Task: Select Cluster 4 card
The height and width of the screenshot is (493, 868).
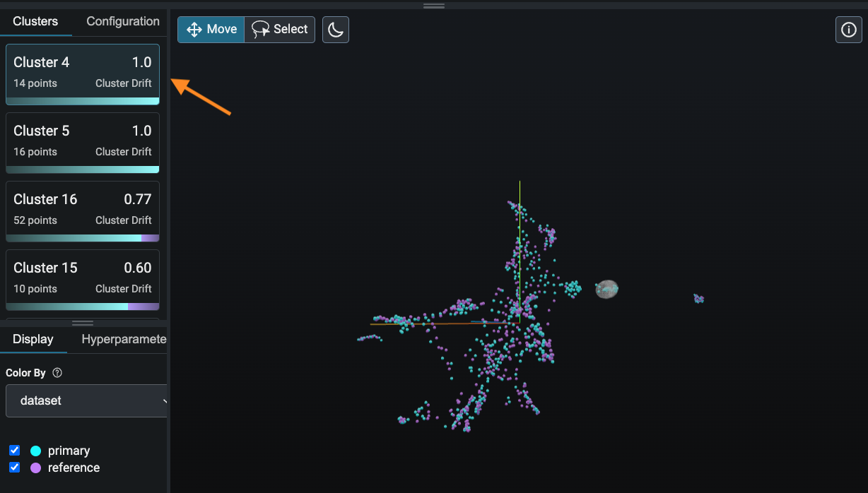Action: pyautogui.click(x=83, y=73)
